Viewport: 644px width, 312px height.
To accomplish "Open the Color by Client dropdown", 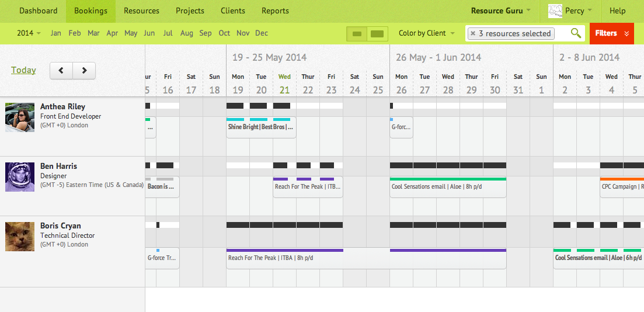I will click(x=427, y=33).
